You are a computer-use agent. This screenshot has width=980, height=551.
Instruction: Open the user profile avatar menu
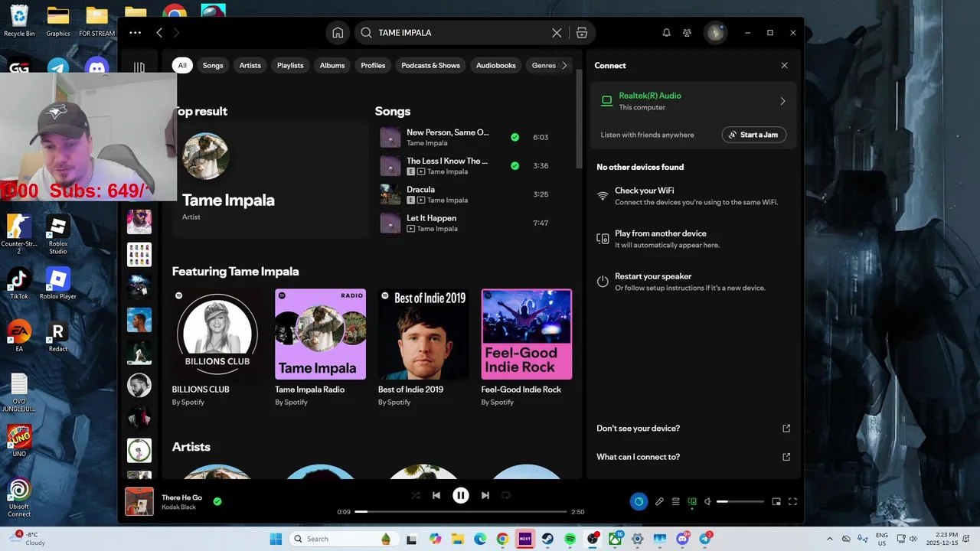[715, 33]
